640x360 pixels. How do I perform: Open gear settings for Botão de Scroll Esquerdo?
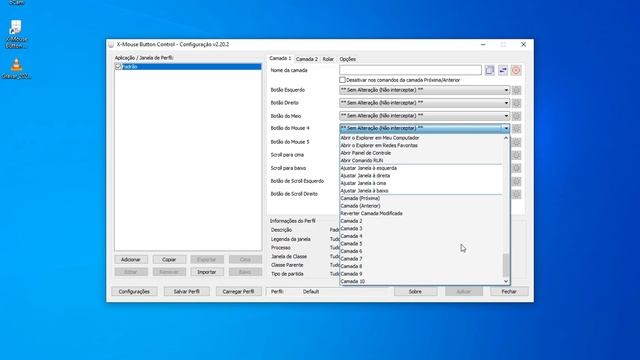[x=516, y=181]
